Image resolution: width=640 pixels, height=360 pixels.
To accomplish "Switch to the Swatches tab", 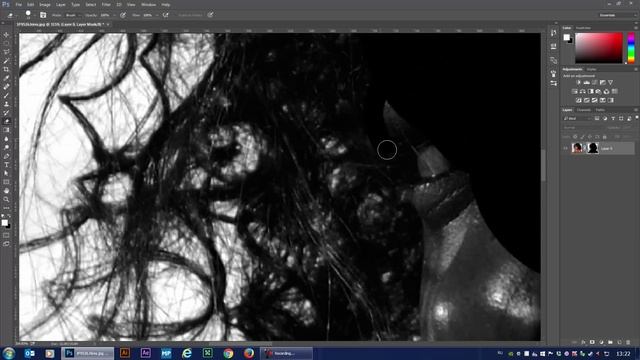I will 583,28.
